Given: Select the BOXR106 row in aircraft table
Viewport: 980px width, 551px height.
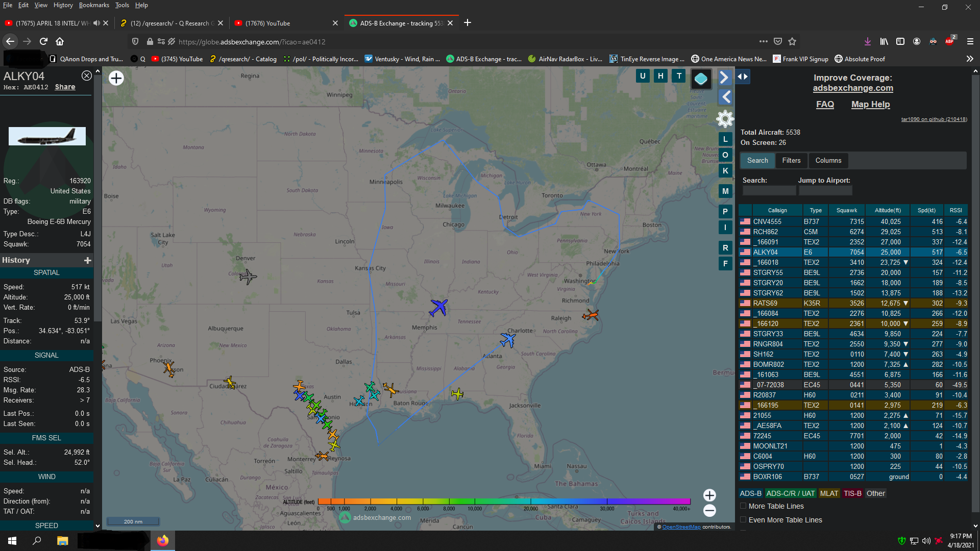Looking at the screenshot, I should pyautogui.click(x=853, y=477).
